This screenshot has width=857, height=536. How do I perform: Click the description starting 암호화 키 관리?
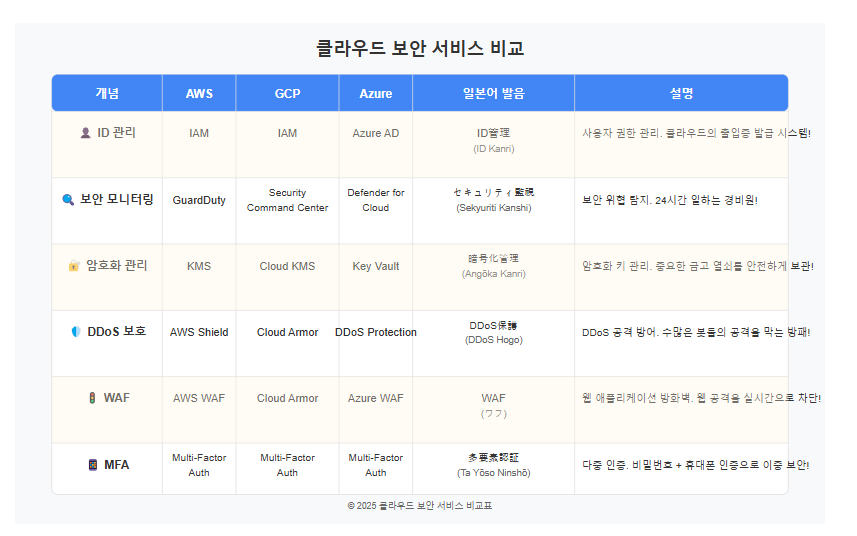coord(697,266)
